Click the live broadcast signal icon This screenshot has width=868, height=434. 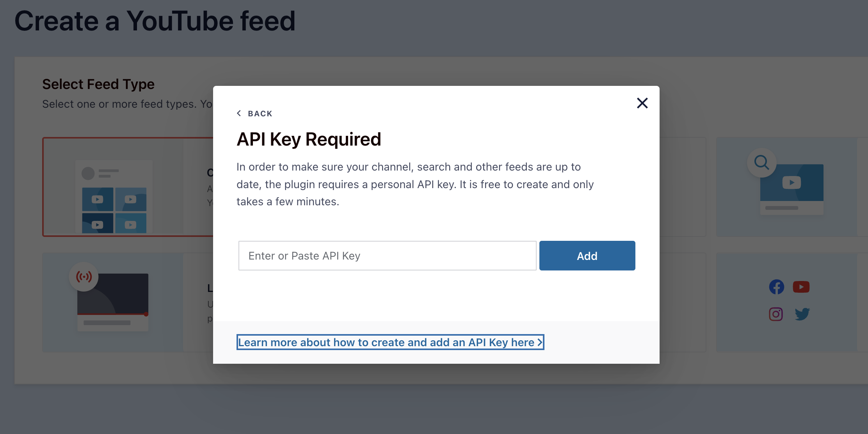point(84,277)
